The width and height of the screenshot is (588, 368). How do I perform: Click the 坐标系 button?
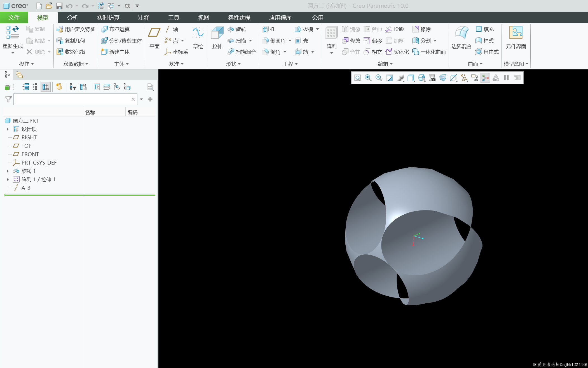(176, 52)
